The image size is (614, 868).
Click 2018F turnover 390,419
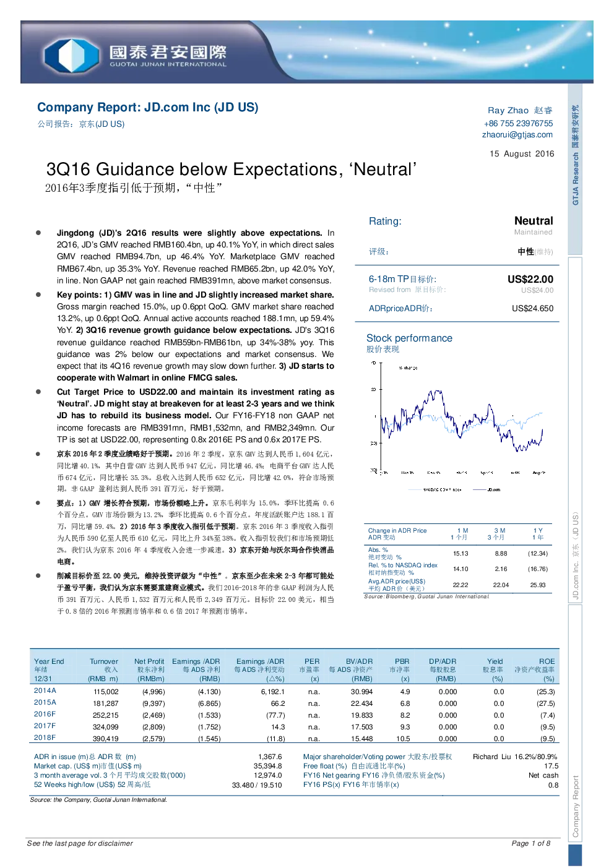point(105,739)
